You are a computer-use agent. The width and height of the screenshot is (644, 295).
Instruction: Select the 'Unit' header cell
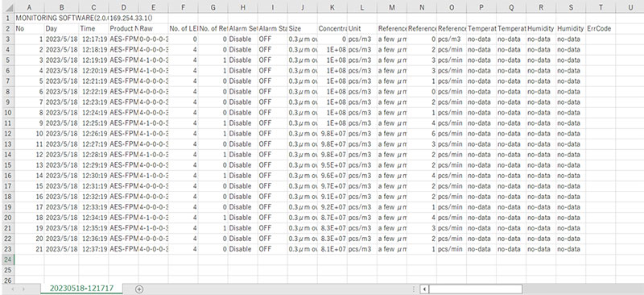361,29
